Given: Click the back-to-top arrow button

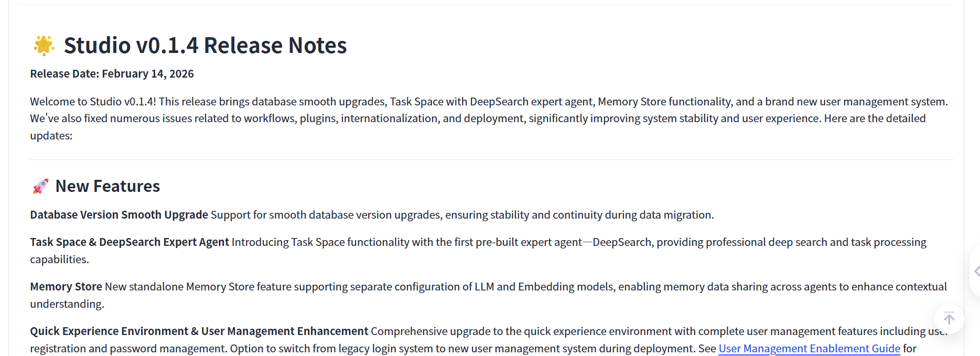Looking at the screenshot, I should (x=949, y=318).
